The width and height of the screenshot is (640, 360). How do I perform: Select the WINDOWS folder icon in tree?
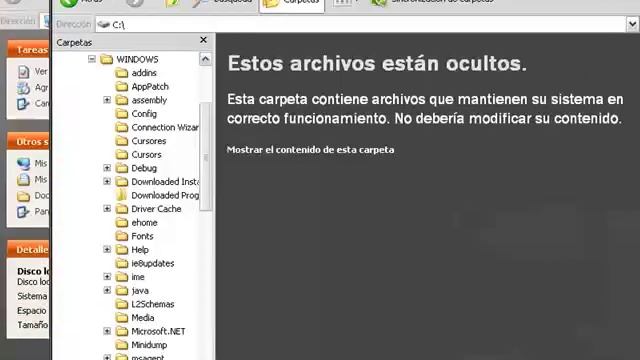tap(107, 59)
